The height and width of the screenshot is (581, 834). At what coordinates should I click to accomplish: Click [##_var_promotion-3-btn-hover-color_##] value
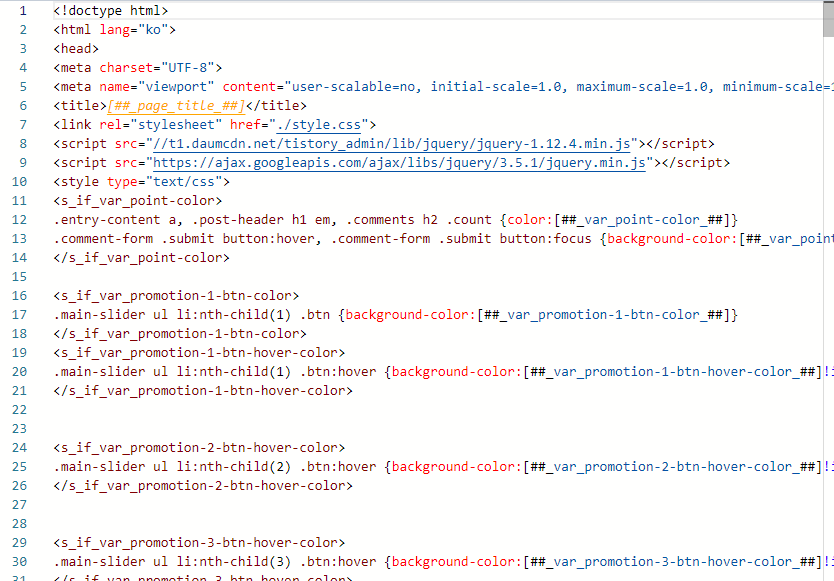672,562
